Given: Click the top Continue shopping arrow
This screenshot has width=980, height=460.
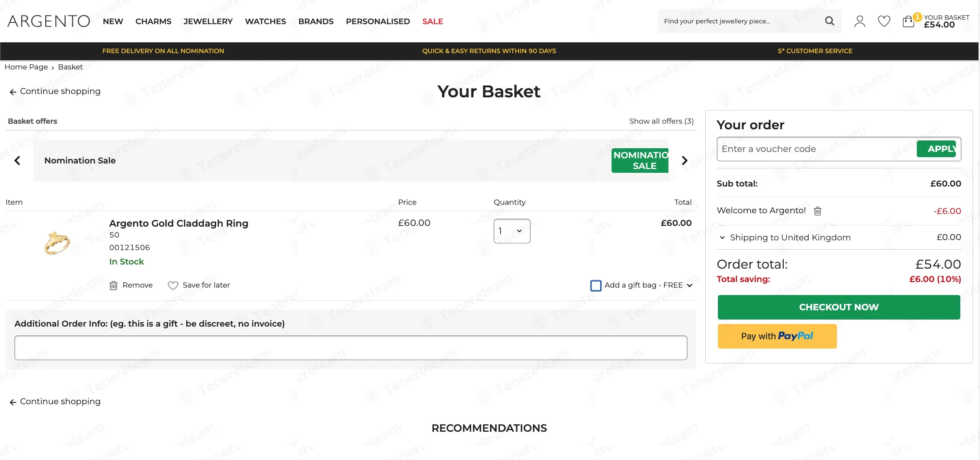Looking at the screenshot, I should pos(13,92).
